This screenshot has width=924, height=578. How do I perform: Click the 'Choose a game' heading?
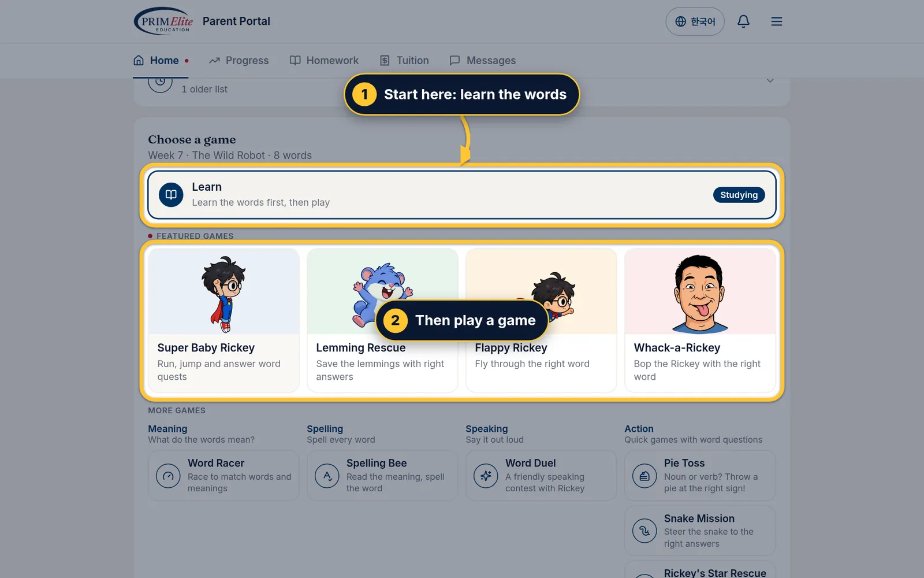(x=192, y=140)
